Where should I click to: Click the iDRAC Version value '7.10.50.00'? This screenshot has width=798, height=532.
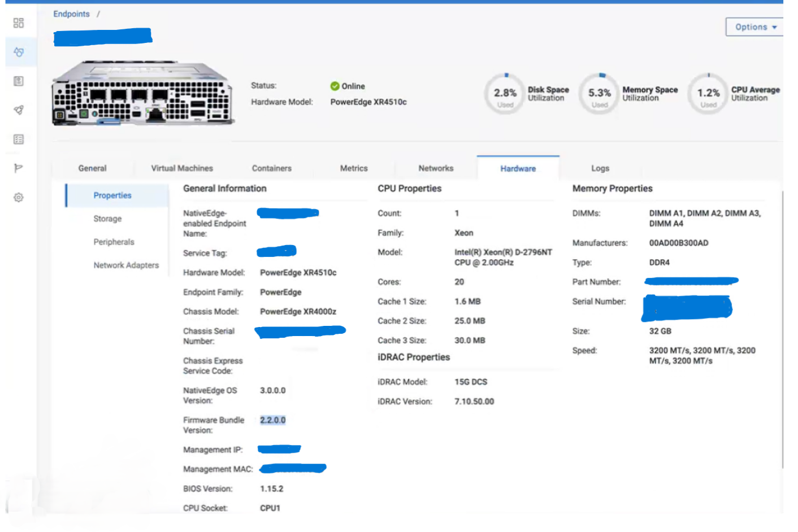point(474,402)
